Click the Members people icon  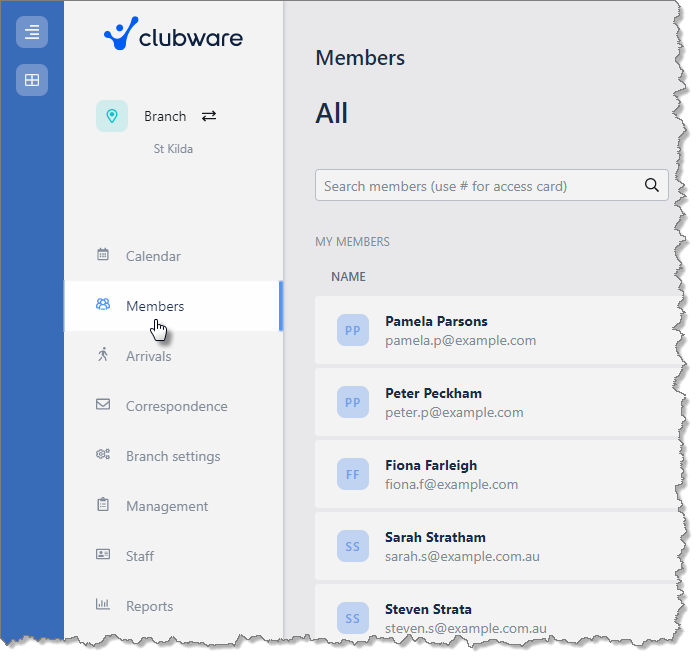click(103, 305)
